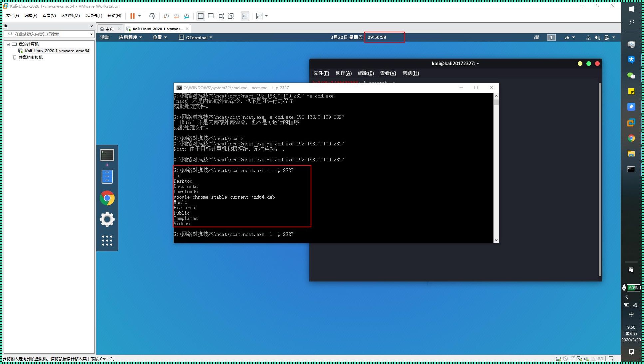
Task: Select workspace 1 indicator
Action: 551,38
